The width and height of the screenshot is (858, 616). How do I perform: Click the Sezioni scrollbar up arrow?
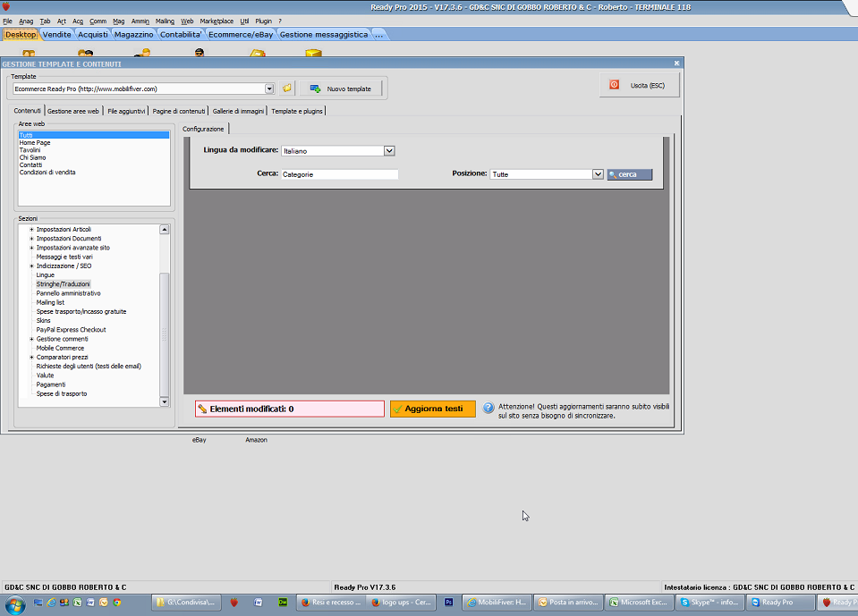164,230
